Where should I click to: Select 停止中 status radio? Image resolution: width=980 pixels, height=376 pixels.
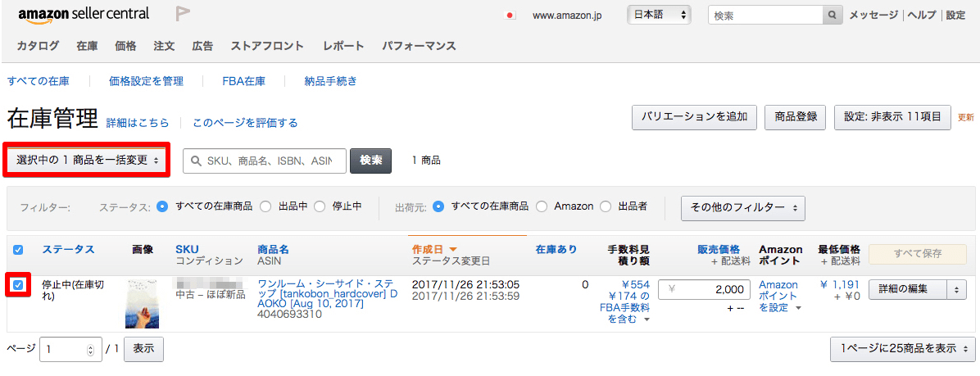(320, 206)
